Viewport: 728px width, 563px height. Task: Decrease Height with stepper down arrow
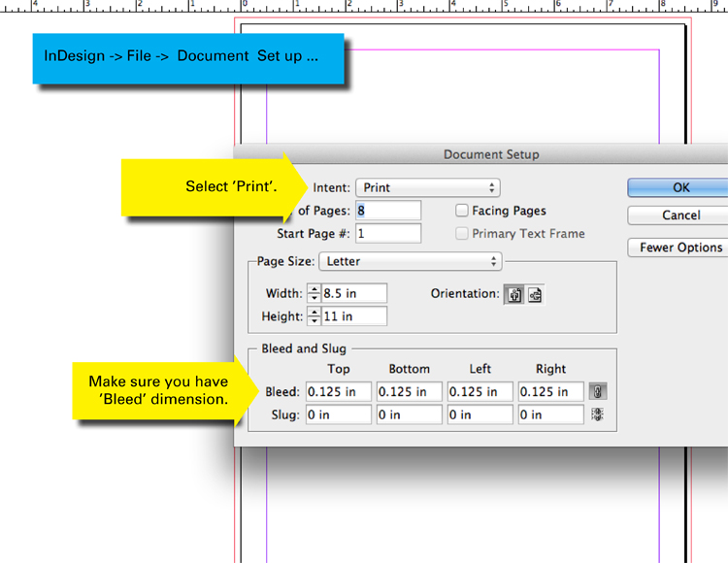click(314, 320)
